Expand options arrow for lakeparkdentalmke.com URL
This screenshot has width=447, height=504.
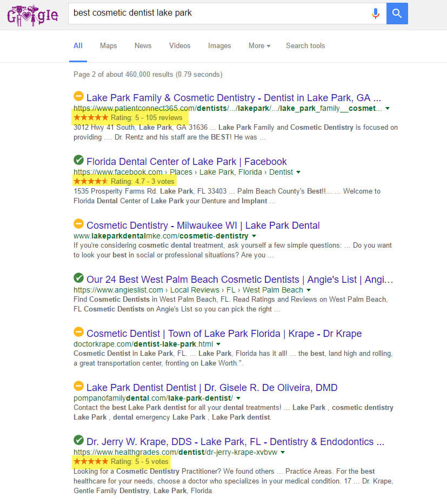254,236
